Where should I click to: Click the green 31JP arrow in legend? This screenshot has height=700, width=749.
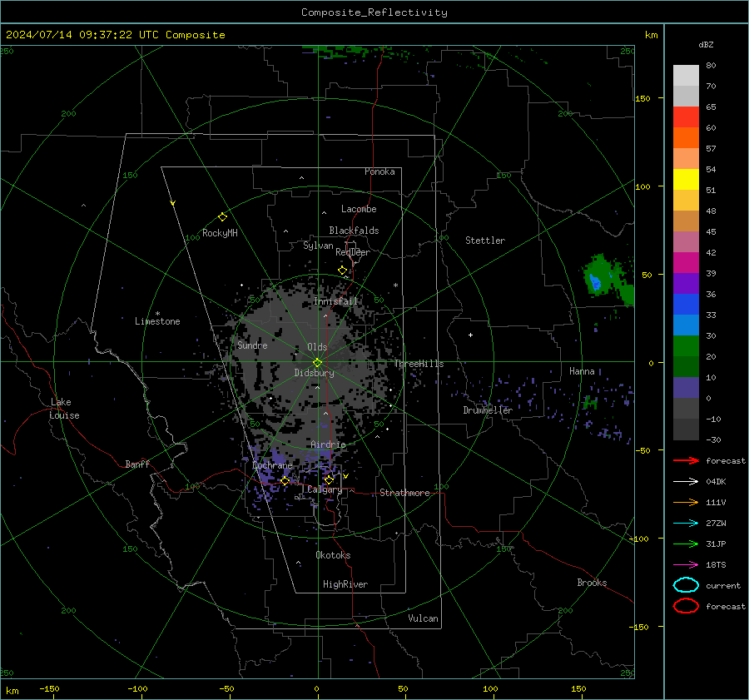click(x=686, y=544)
